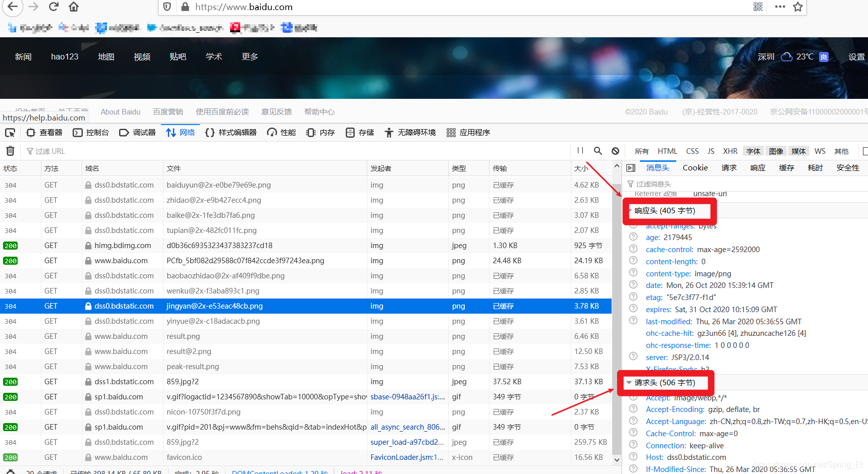Open Baidu 设置 settings menu
Image resolution: width=868 pixels, height=474 pixels.
coord(856,56)
